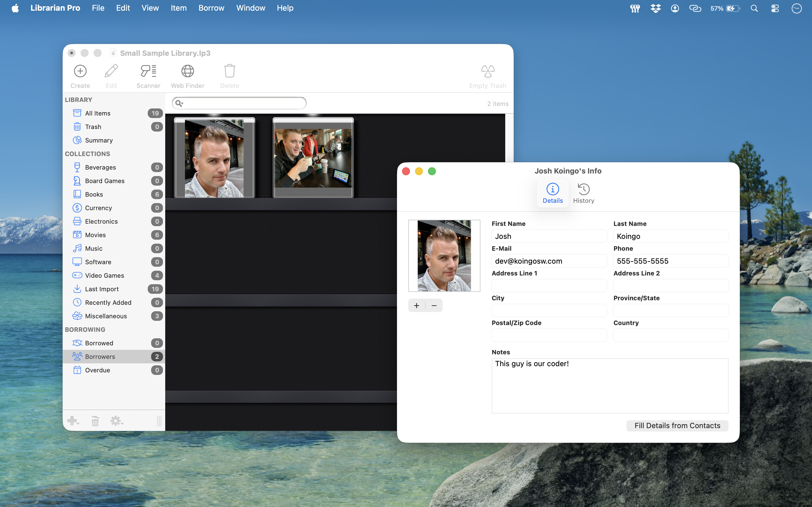Click the Dropbox icon in menu bar
812x507 pixels.
point(655,8)
